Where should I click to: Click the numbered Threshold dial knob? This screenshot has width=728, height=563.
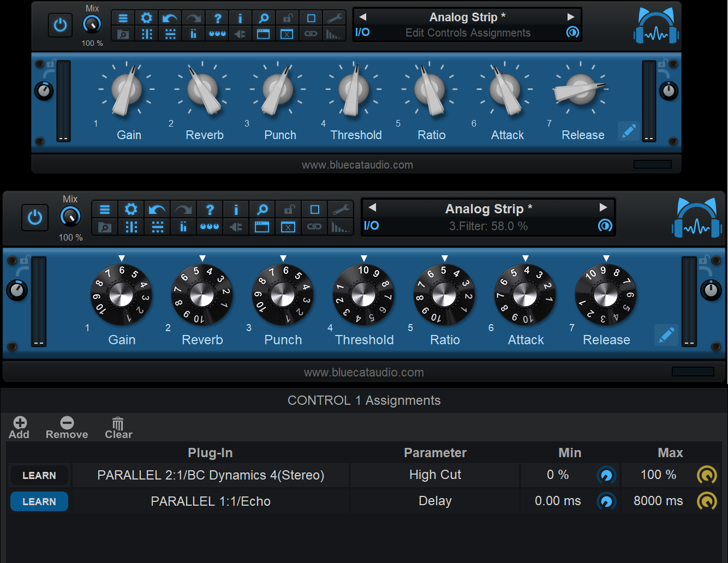coord(363,295)
